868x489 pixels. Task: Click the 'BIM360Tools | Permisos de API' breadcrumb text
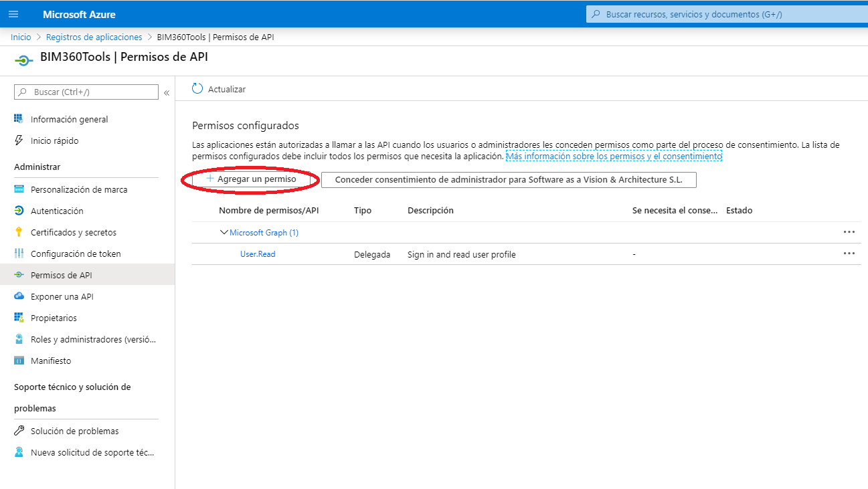coord(215,37)
